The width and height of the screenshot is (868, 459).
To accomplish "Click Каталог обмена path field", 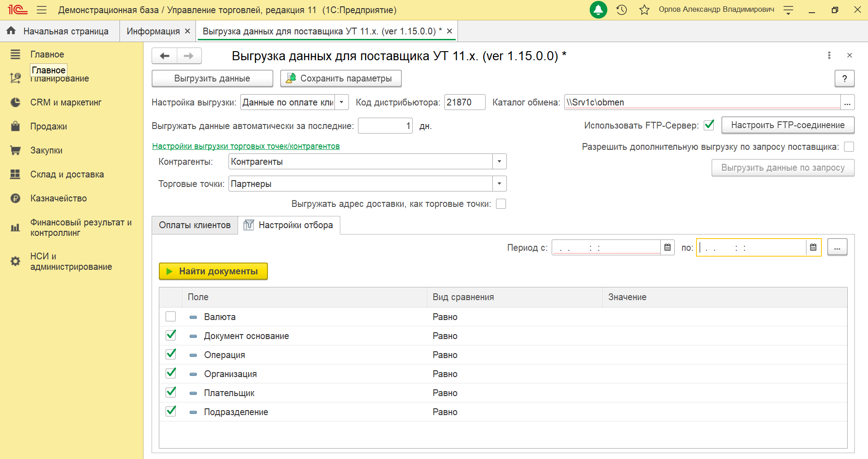I will click(x=702, y=102).
